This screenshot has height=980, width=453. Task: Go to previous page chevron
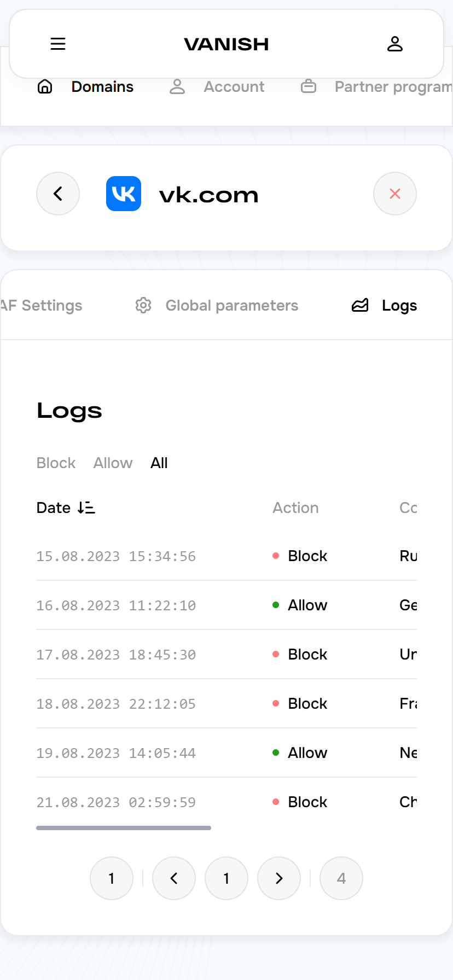174,878
